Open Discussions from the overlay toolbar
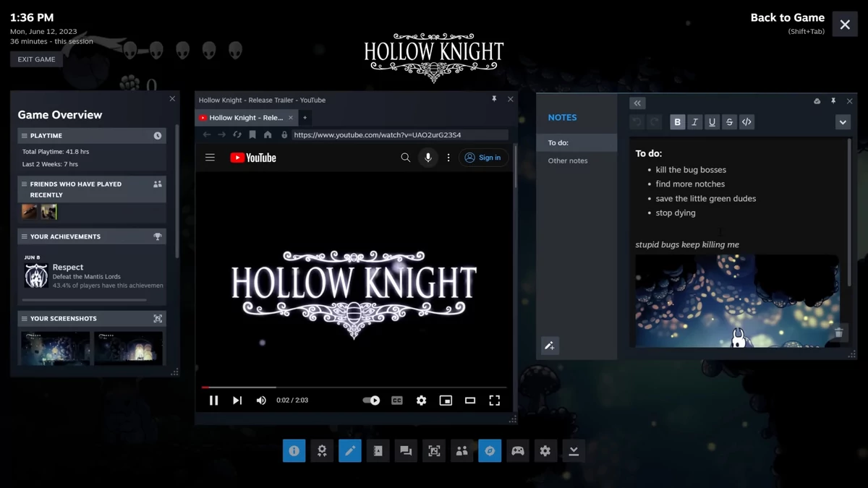The image size is (868, 488). (406, 450)
